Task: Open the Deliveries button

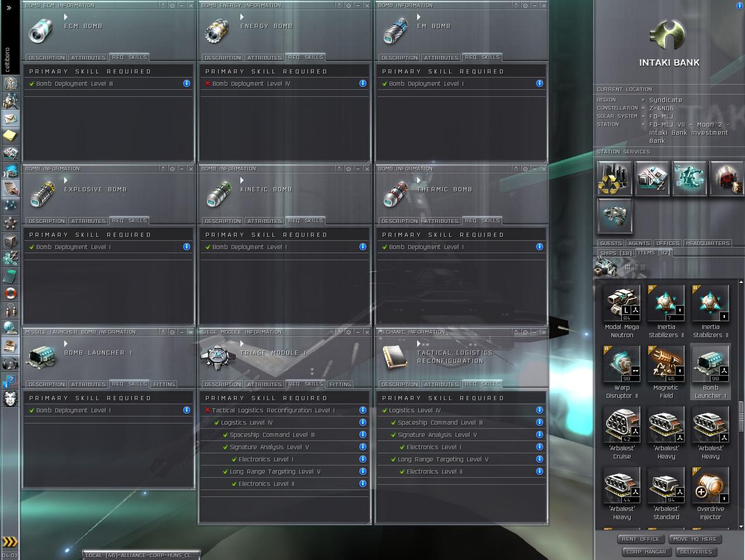Action: click(x=696, y=551)
